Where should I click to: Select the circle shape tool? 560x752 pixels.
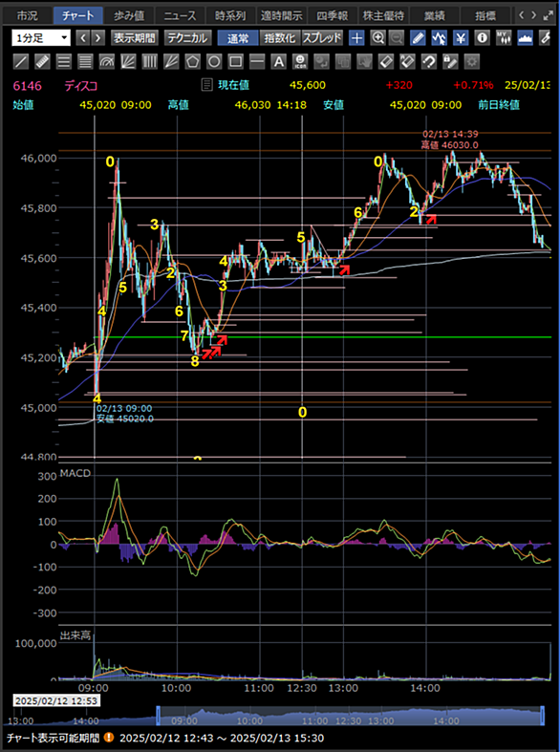click(215, 61)
